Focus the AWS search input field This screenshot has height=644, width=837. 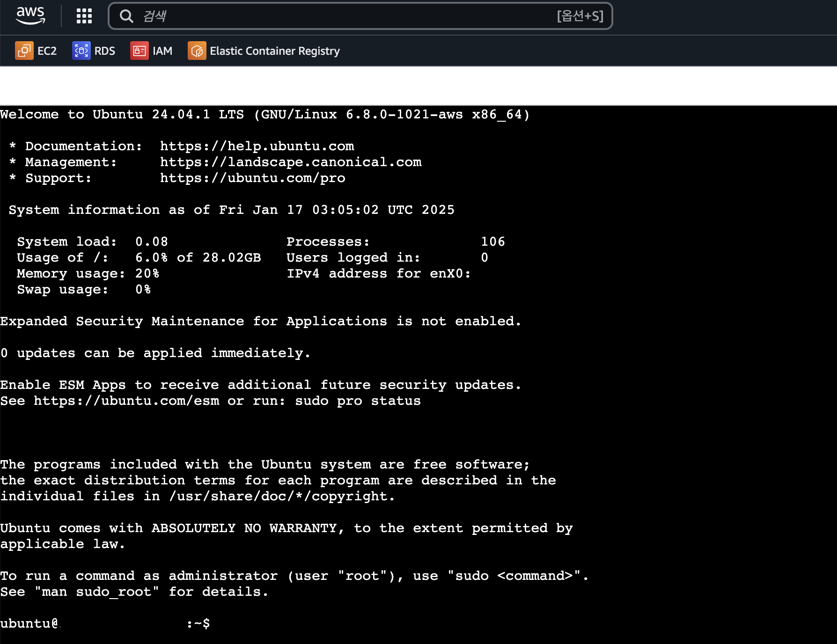[360, 16]
